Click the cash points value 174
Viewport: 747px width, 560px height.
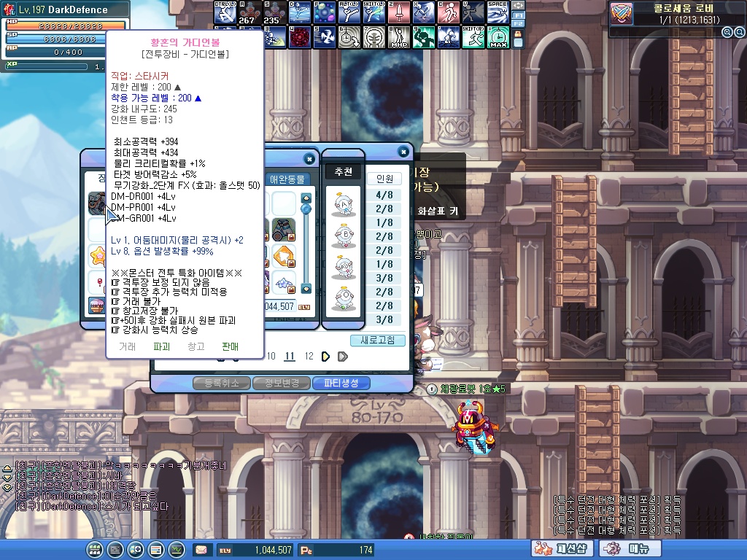pyautogui.click(x=366, y=550)
